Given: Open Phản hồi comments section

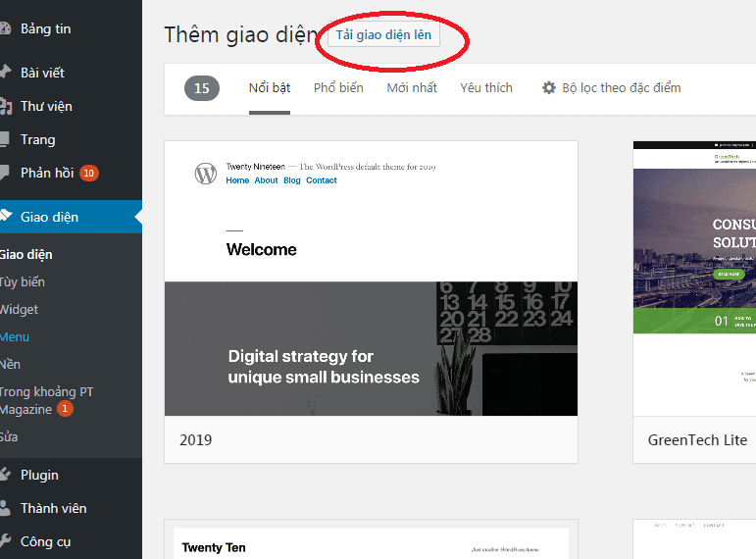Looking at the screenshot, I should click(47, 173).
